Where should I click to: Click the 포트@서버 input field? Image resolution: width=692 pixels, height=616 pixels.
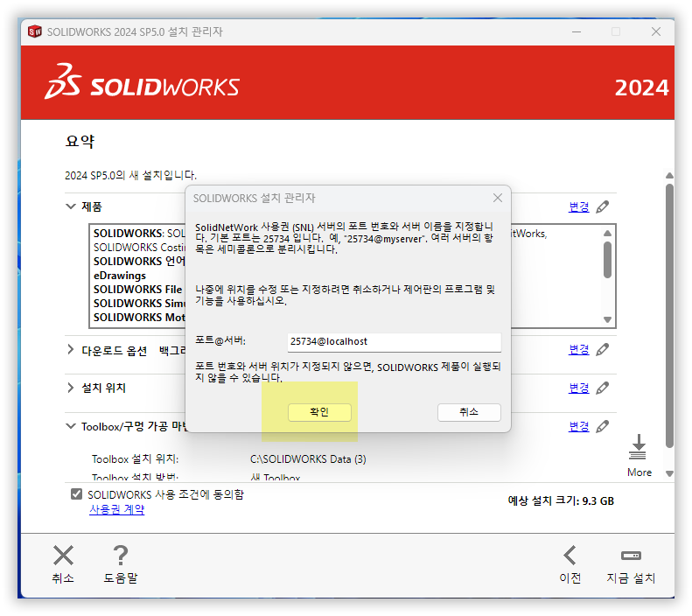coord(394,342)
